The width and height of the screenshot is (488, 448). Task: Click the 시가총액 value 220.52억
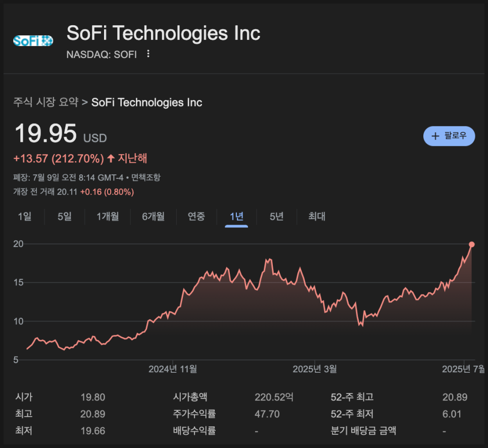[274, 397]
